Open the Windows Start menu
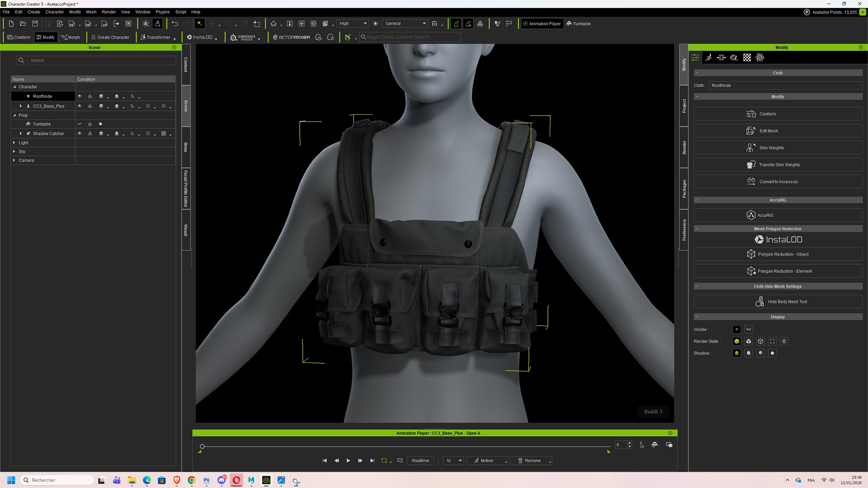868x488 pixels. 11,480
